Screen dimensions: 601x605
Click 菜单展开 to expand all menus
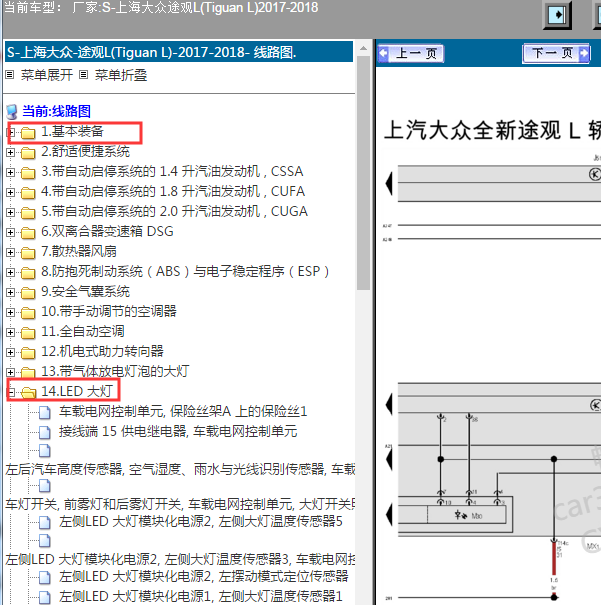pyautogui.click(x=46, y=75)
